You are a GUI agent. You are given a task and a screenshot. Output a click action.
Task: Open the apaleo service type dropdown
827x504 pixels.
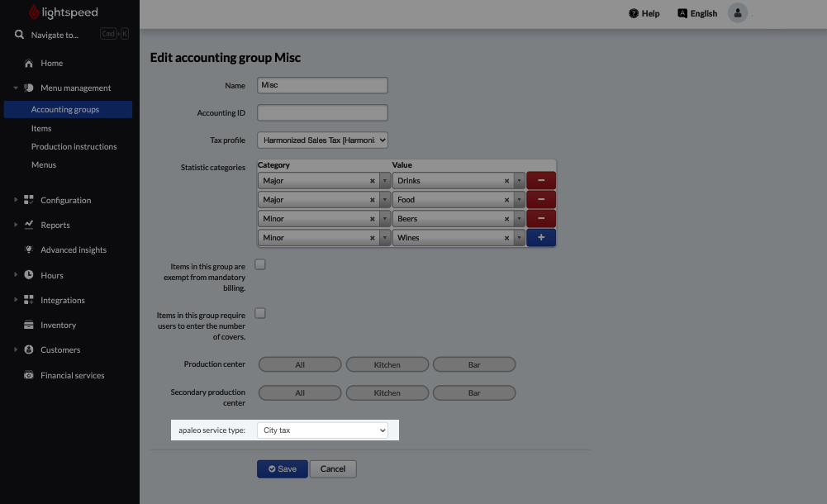pos(322,430)
